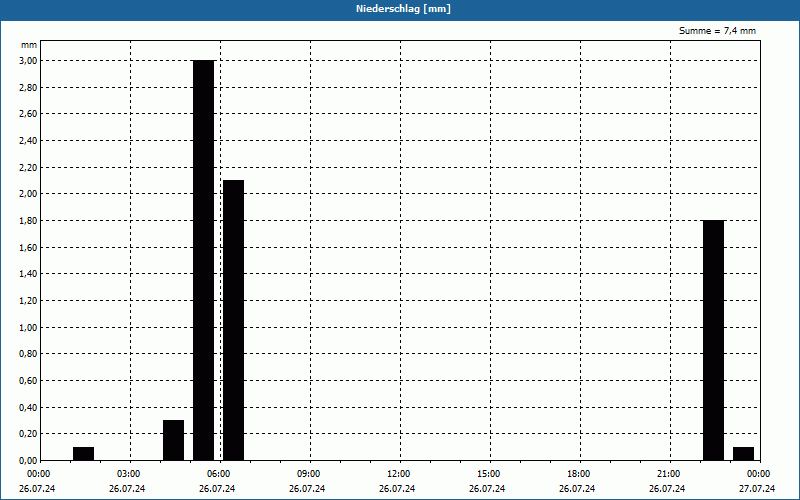Viewport: 800px width, 500px height.
Task: Click the Niederschlag [mm] chart title
Action: tap(403, 9)
